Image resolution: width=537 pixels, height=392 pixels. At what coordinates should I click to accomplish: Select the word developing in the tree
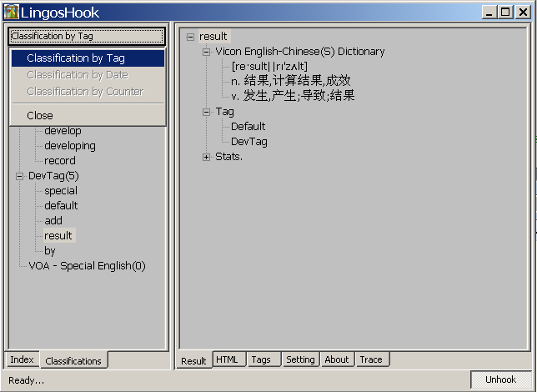click(x=70, y=146)
